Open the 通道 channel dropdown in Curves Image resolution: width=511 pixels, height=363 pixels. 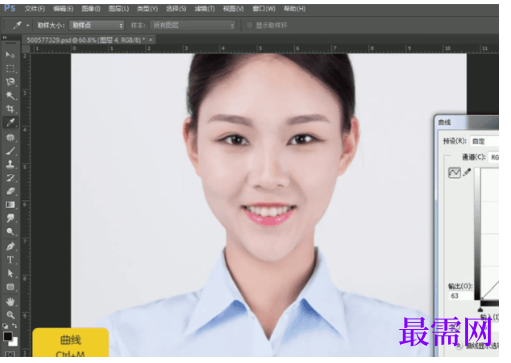point(494,157)
